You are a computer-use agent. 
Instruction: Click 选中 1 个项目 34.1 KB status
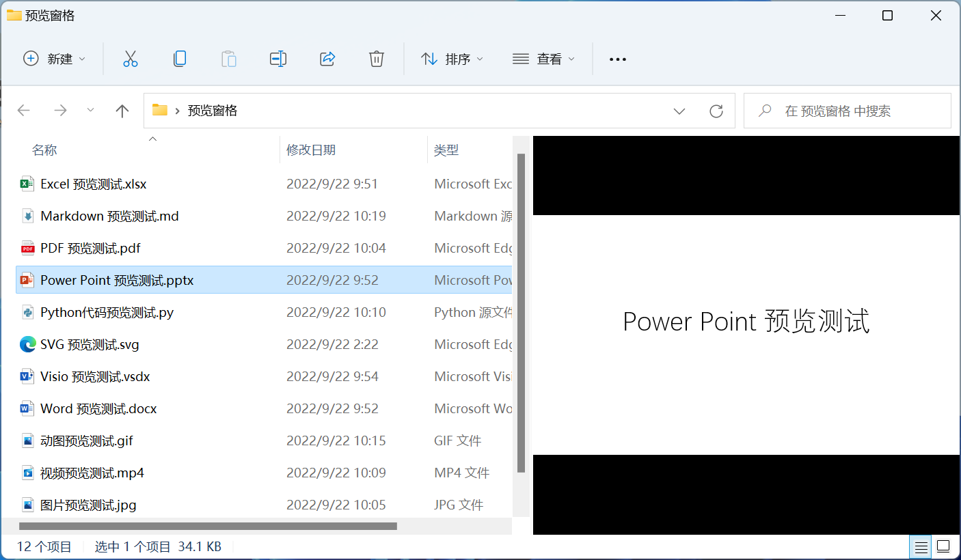[x=158, y=546]
